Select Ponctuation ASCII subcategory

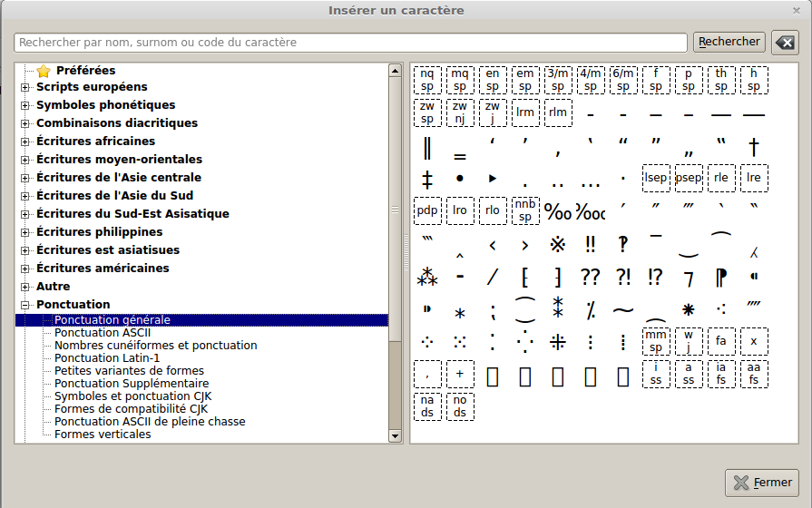click(103, 332)
